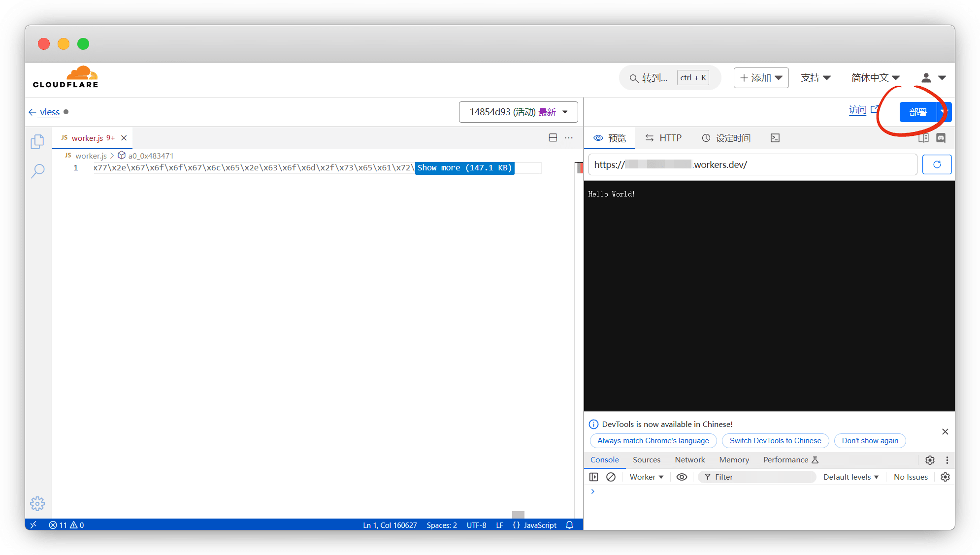Open the terminal console icon tab

click(775, 138)
